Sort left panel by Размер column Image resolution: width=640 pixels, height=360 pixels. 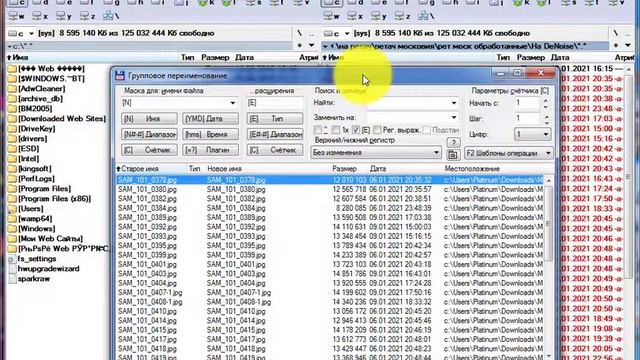[x=215, y=58]
